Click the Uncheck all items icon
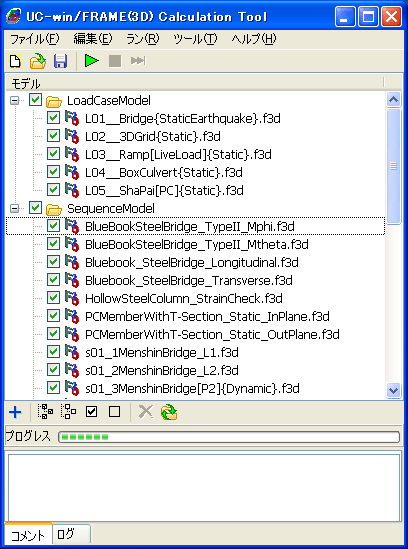This screenshot has width=408, height=549. (x=115, y=412)
